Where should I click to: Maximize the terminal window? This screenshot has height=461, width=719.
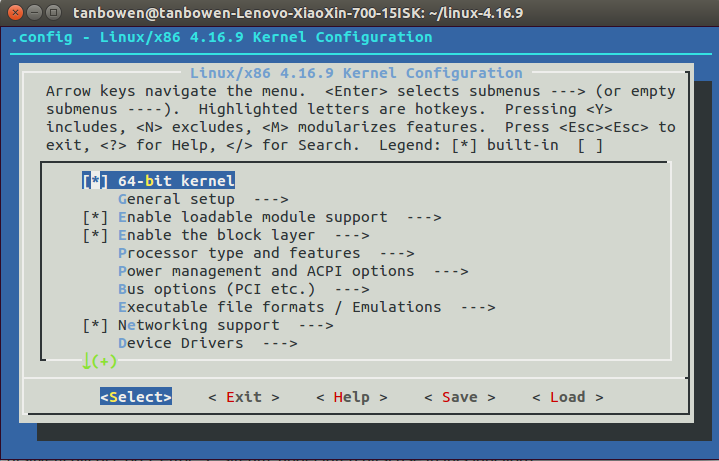[54, 12]
